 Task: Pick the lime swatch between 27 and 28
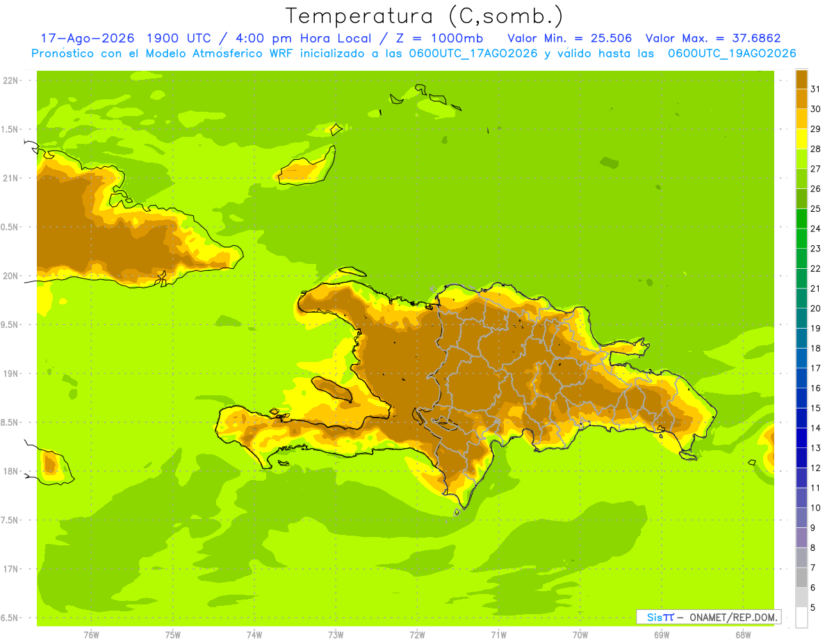coord(801,158)
